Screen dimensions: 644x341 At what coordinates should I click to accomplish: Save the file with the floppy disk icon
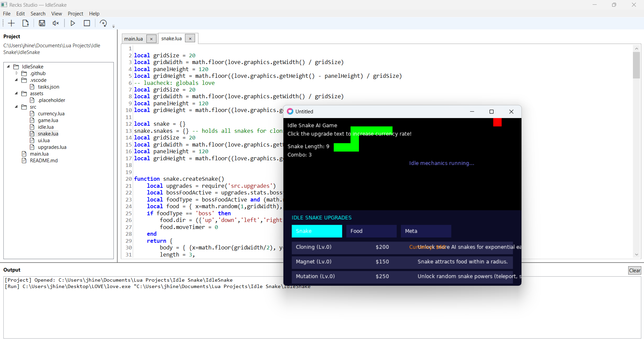[x=42, y=23]
